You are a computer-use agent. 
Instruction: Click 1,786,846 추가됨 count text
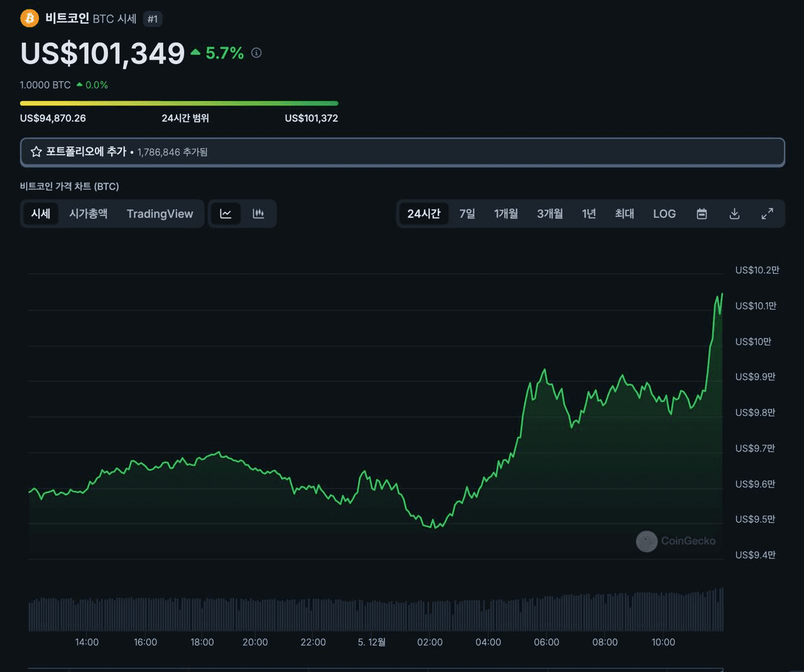click(x=173, y=152)
